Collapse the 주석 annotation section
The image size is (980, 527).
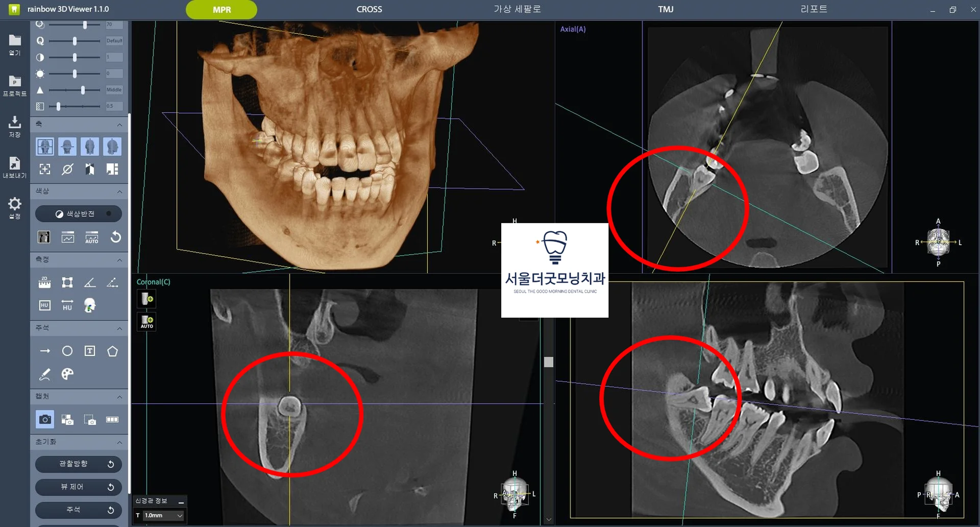[x=119, y=328]
